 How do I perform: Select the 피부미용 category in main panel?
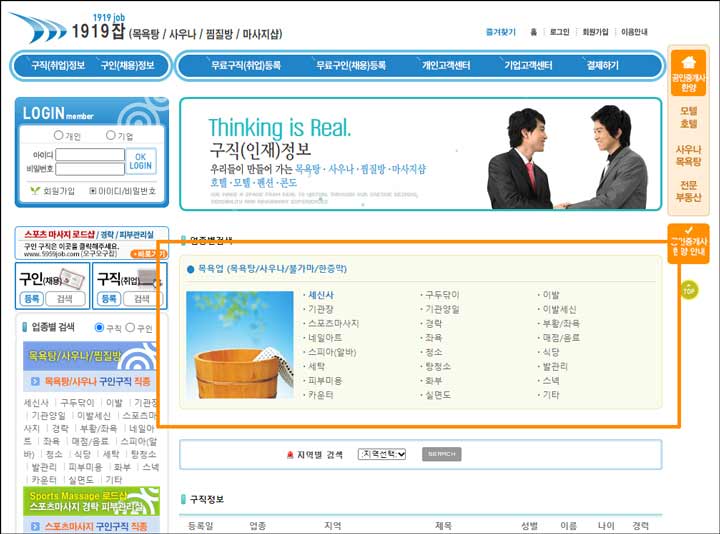pyautogui.click(x=325, y=381)
